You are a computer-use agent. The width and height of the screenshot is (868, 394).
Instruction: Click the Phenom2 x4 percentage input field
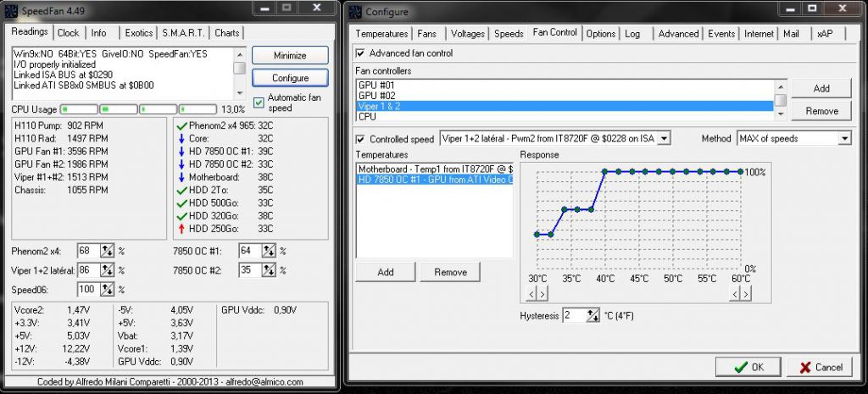click(88, 252)
